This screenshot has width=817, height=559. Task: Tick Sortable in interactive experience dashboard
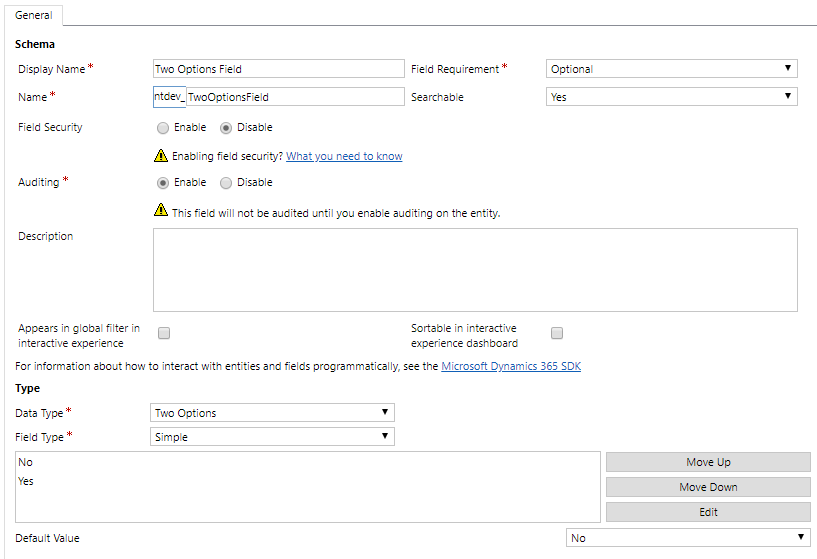tap(557, 333)
